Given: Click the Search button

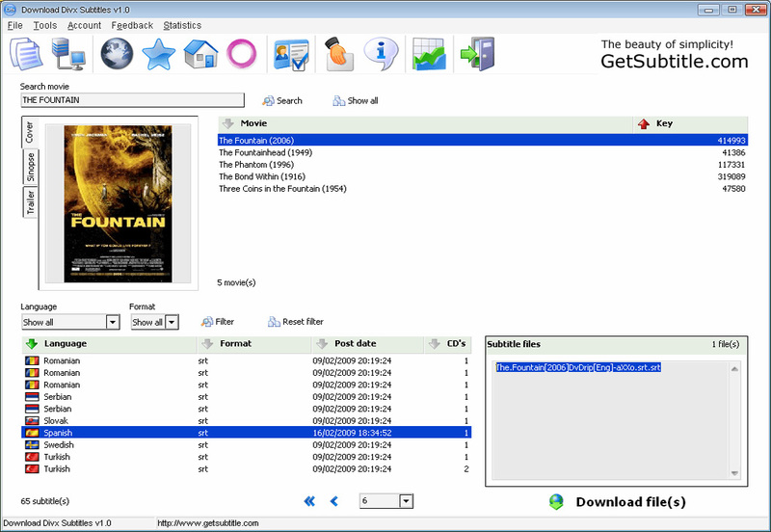Looking at the screenshot, I should 282,101.
